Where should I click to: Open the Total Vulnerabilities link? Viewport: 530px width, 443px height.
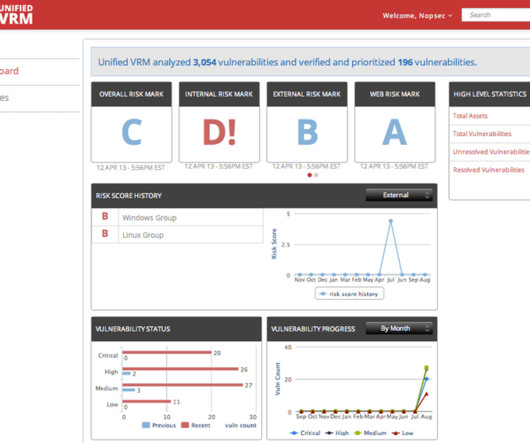482,134
